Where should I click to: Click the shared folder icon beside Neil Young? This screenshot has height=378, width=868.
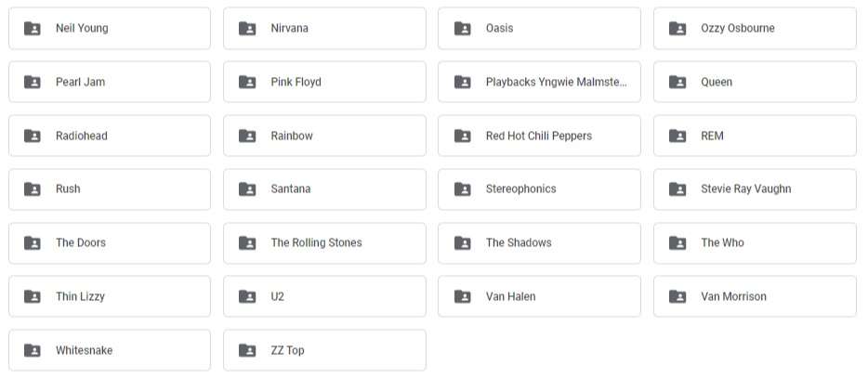pos(33,28)
